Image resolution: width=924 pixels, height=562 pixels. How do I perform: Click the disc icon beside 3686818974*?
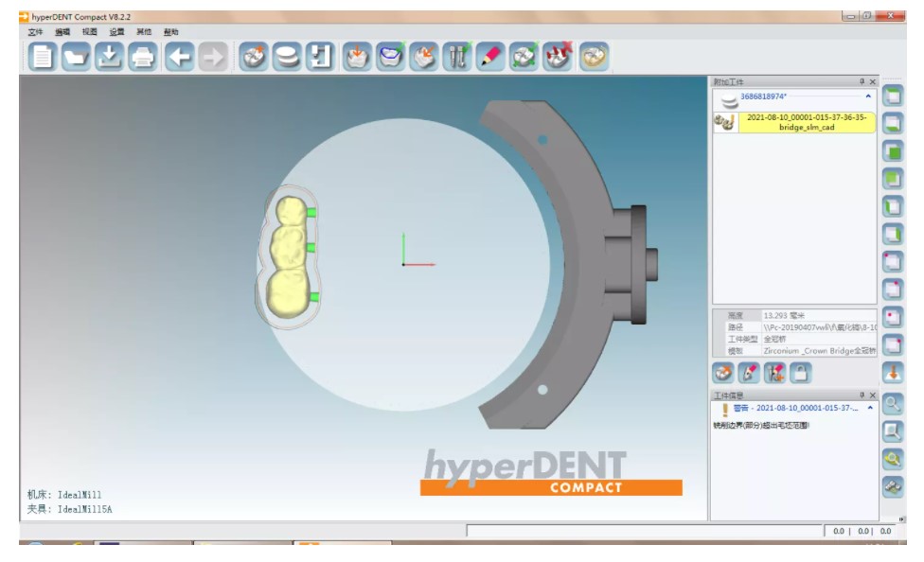tap(729, 100)
